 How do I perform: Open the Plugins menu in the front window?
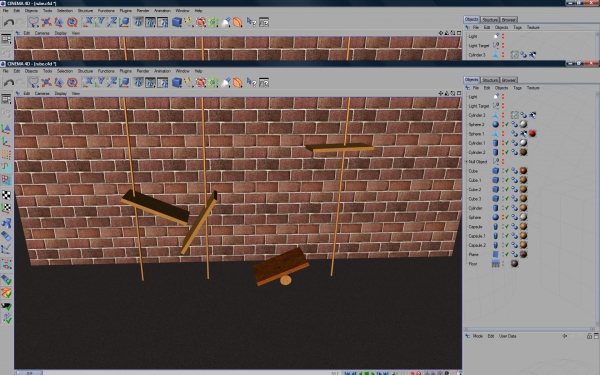tap(126, 71)
